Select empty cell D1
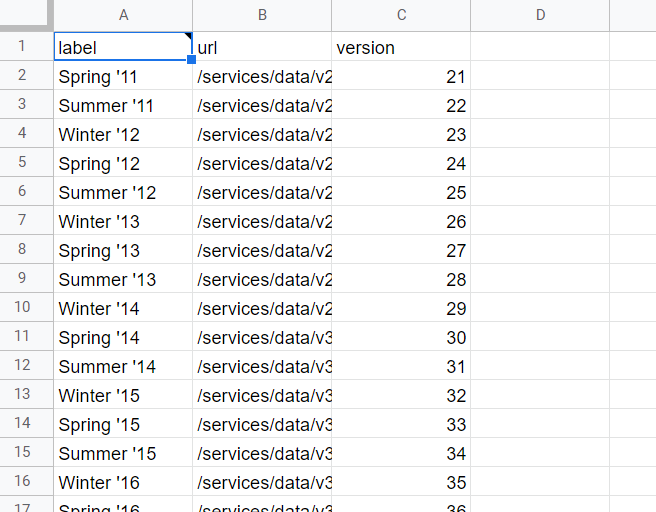656x512 pixels. coord(540,46)
